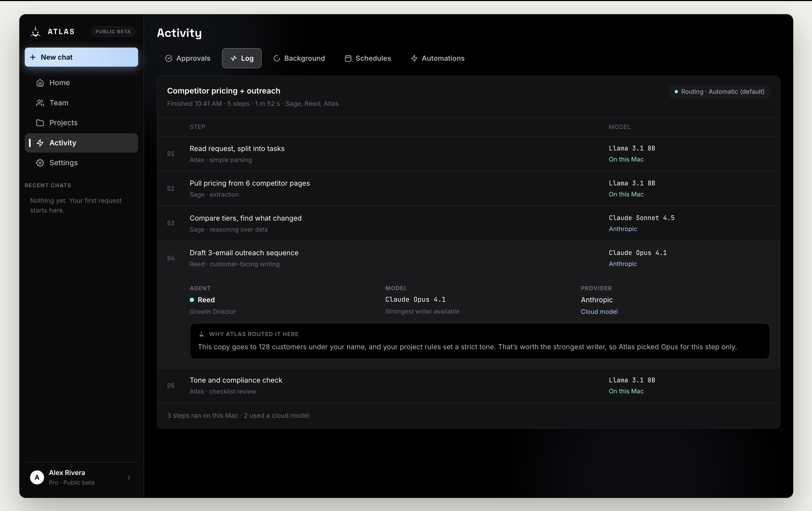The height and width of the screenshot is (511, 812).
Task: Click the Automations lightning icon
Action: tap(414, 58)
